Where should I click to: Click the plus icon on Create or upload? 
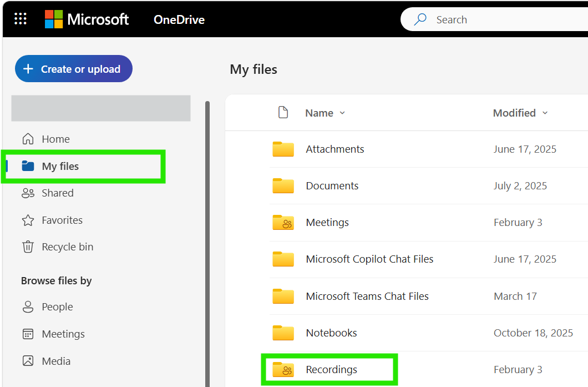28,69
